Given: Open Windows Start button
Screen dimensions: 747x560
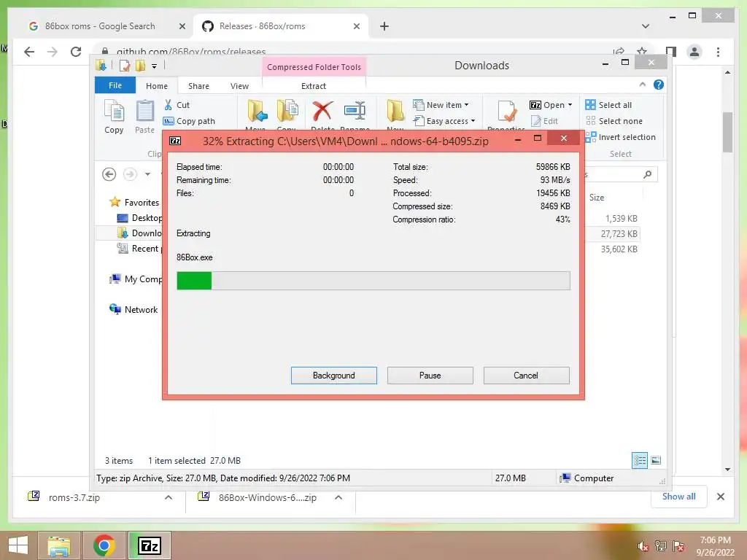Looking at the screenshot, I should coord(18,545).
